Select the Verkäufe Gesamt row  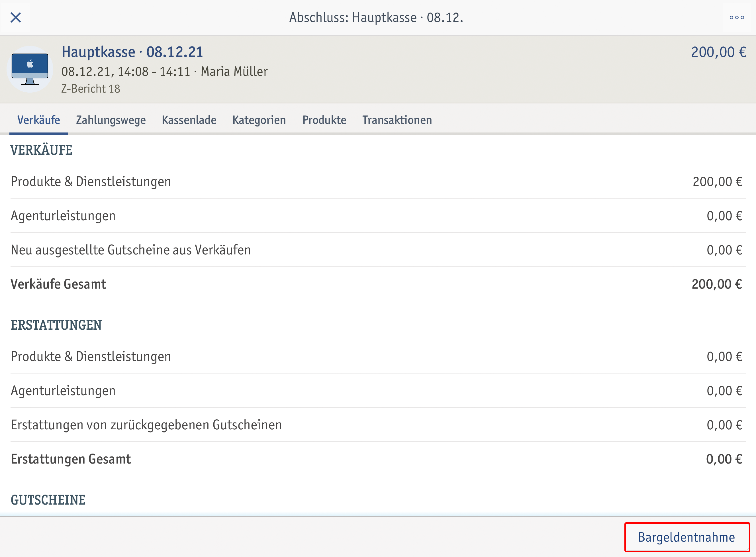pos(378,284)
